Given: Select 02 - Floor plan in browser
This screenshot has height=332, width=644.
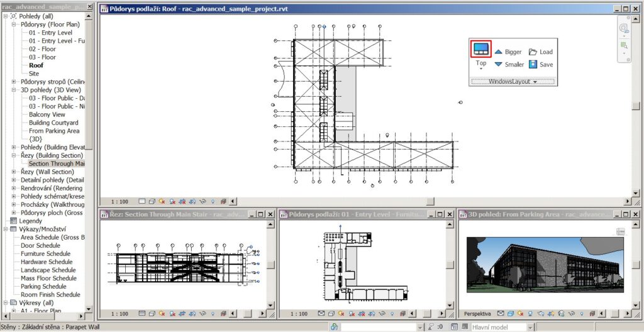Looking at the screenshot, I should click(42, 49).
